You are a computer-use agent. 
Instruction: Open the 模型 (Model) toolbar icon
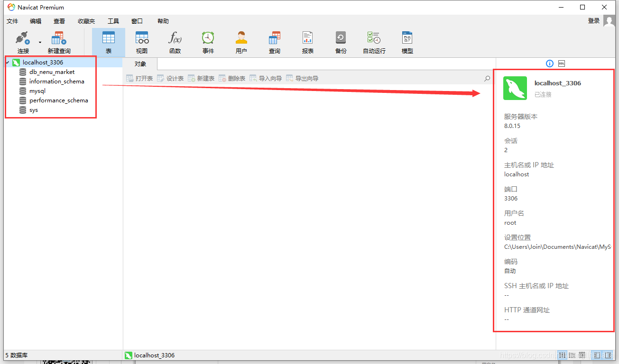(x=407, y=38)
